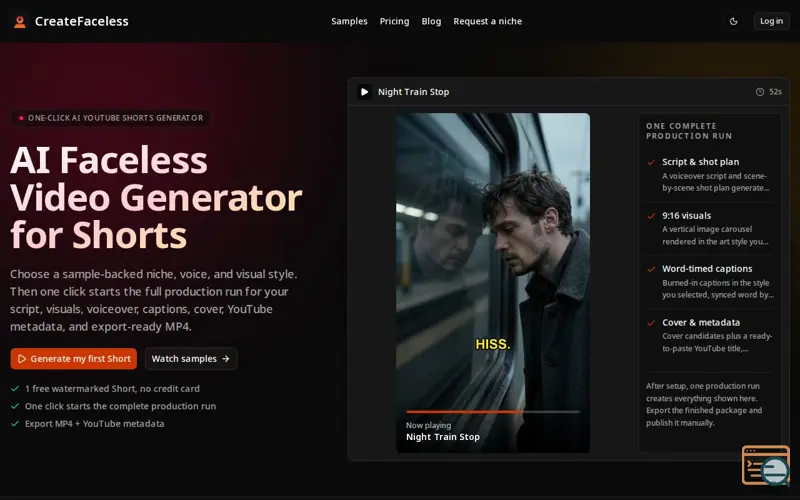Go to the Pricing page
Image resolution: width=800 pixels, height=500 pixels.
tap(394, 21)
